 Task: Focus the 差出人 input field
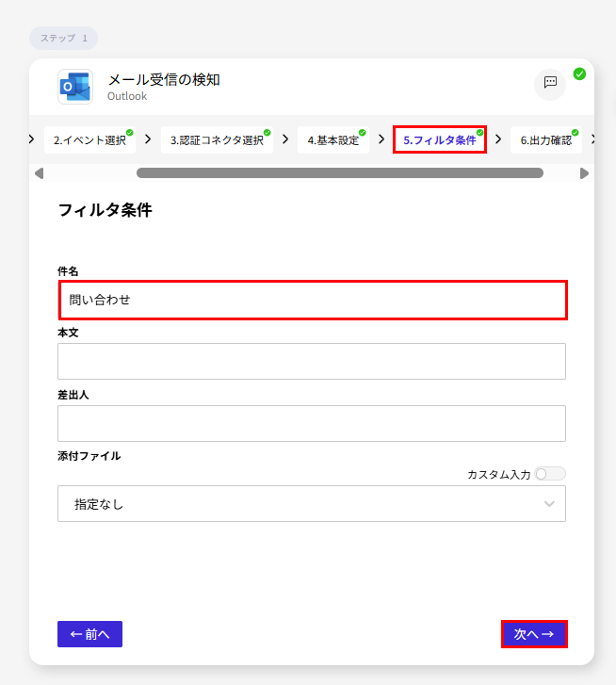[x=312, y=423]
